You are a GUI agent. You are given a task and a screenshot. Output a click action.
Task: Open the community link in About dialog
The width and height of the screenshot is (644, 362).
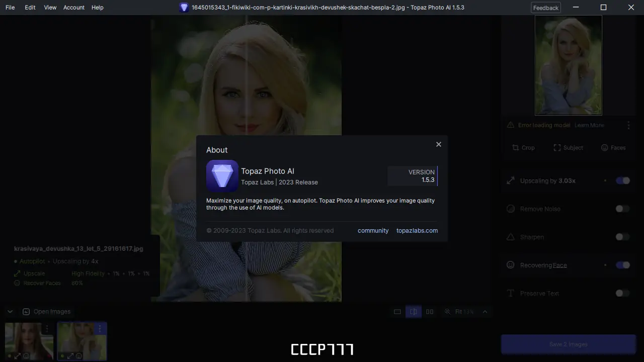click(373, 230)
